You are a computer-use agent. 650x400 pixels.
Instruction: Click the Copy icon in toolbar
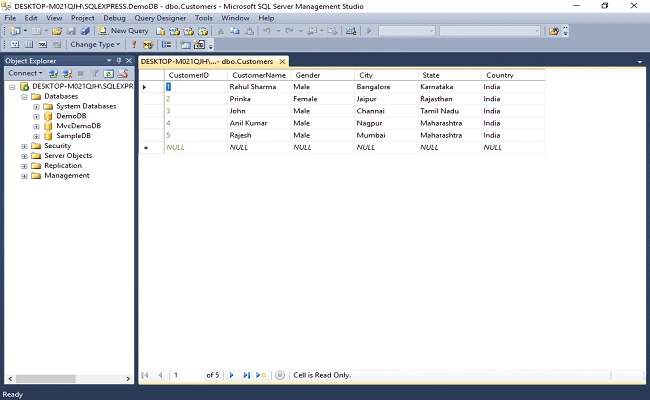(x=235, y=31)
